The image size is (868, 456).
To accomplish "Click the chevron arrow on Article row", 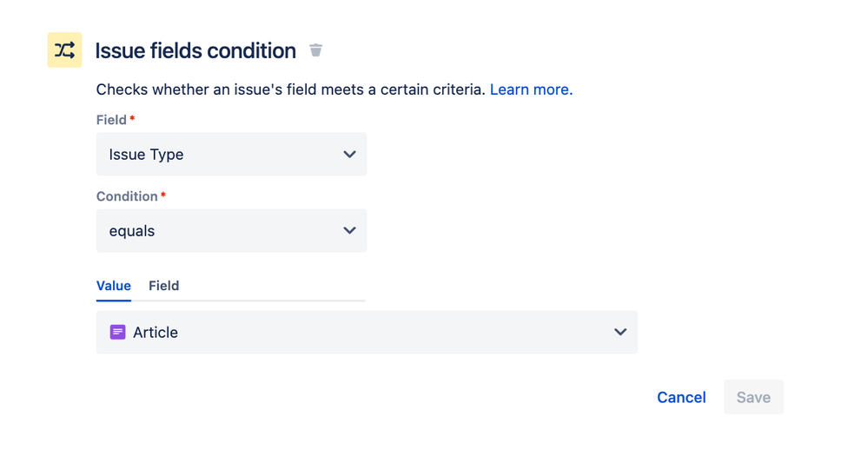I will coord(620,332).
